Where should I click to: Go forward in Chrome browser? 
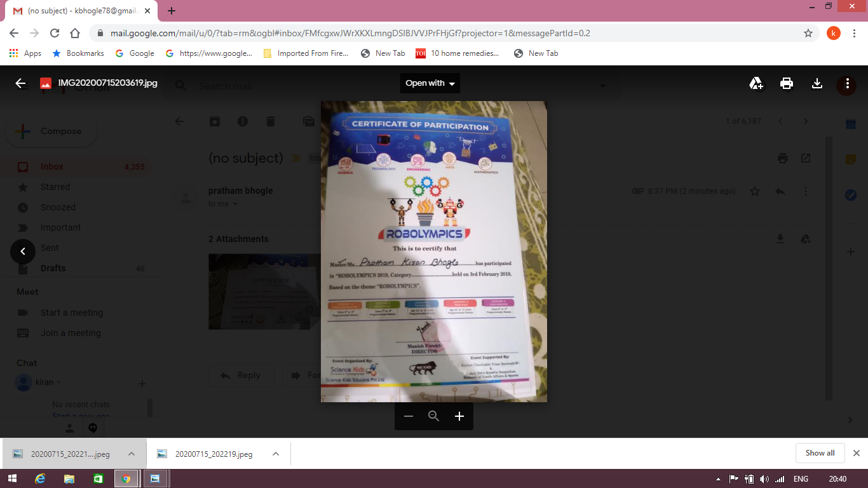pyautogui.click(x=34, y=33)
